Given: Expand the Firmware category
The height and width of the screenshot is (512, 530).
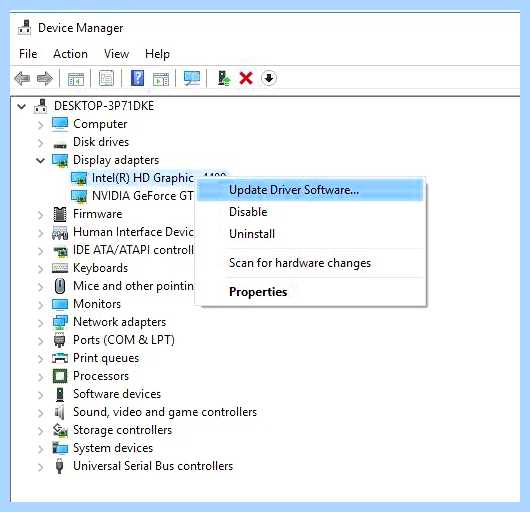Looking at the screenshot, I should coord(41,215).
